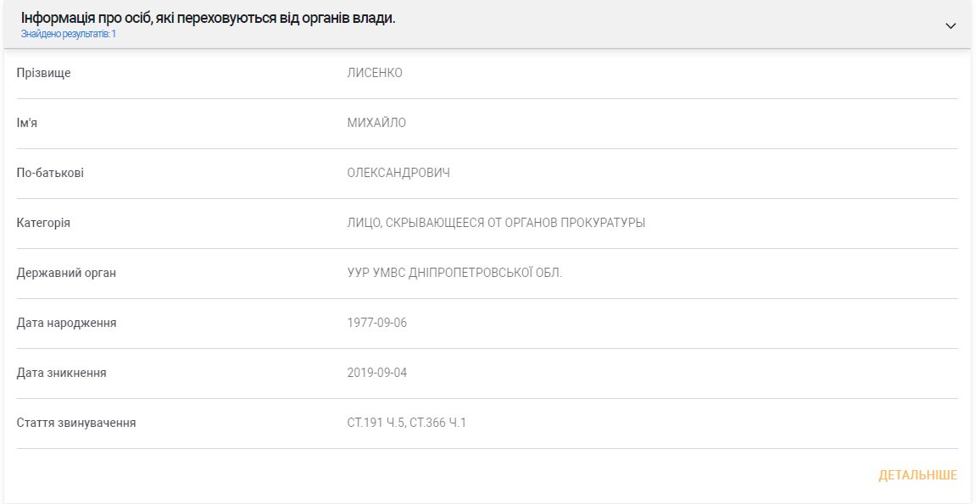The height and width of the screenshot is (504, 980).
Task: Click the Прізвище field label
Action: pyautogui.click(x=44, y=73)
